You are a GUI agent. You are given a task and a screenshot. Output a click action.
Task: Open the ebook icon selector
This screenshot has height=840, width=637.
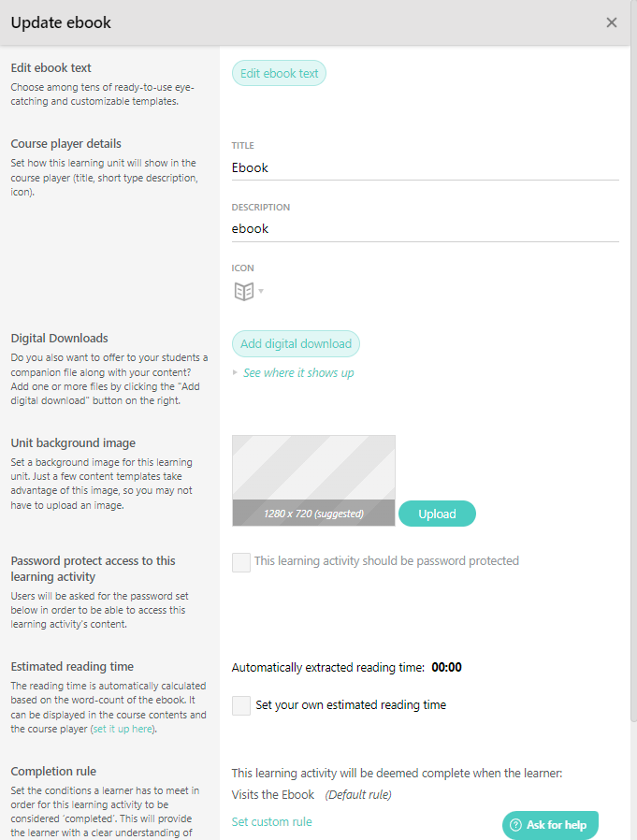[x=246, y=290]
